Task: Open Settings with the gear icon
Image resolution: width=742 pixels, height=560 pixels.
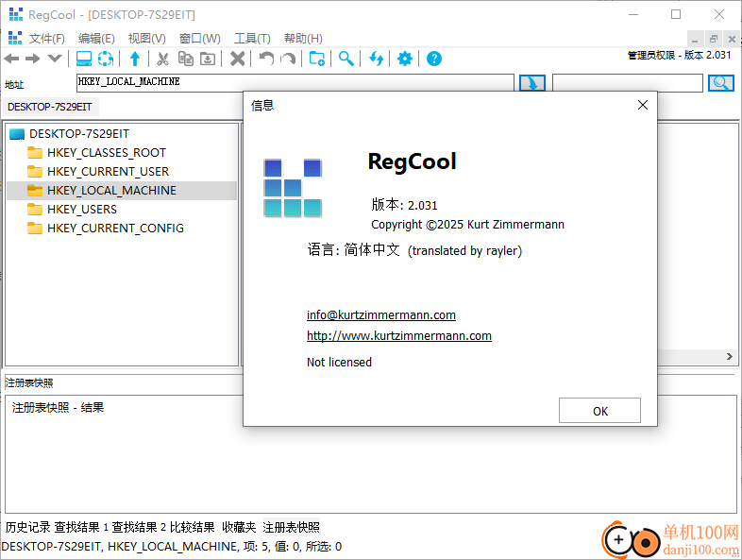Action: 405,59
